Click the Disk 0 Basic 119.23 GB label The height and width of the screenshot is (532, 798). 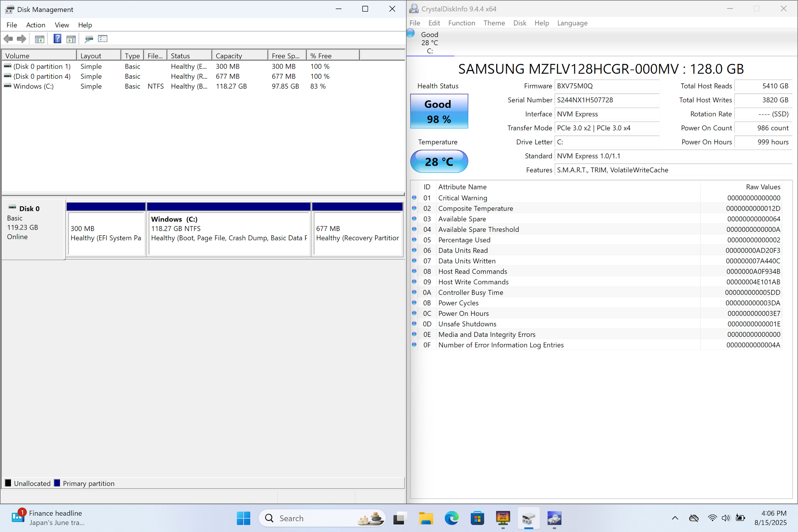[33, 229]
